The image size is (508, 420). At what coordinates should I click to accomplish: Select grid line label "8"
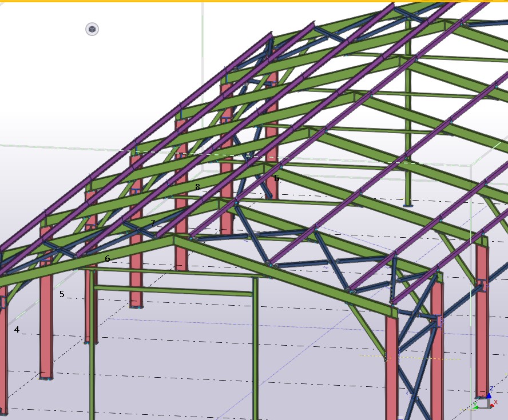click(197, 187)
